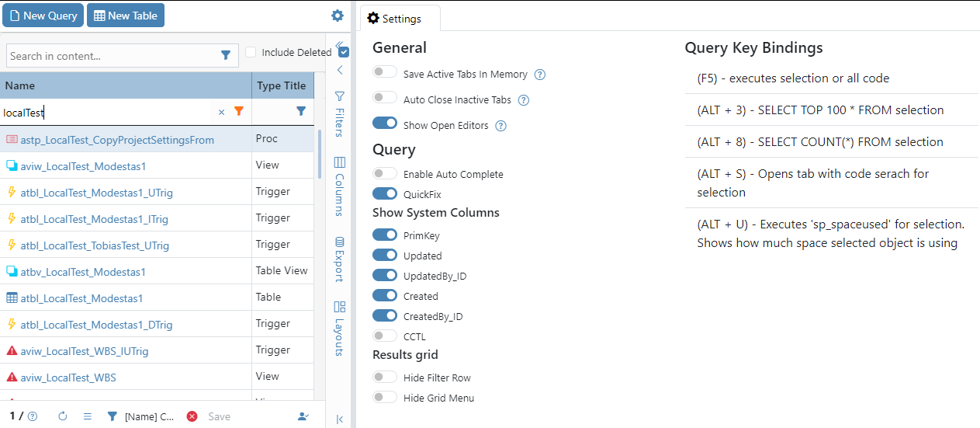Click the warning icon of aviw_LocalTest_WBS
The height and width of the screenshot is (428, 980).
pyautogui.click(x=12, y=377)
